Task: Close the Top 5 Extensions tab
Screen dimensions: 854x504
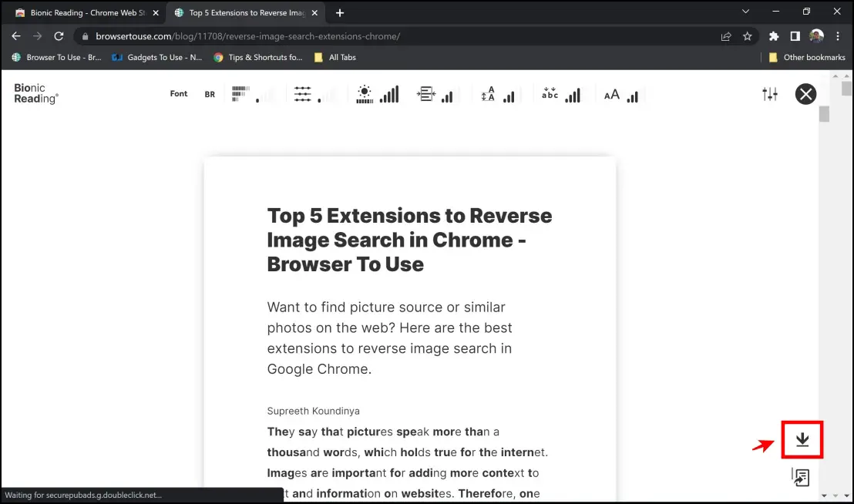Action: (x=314, y=12)
